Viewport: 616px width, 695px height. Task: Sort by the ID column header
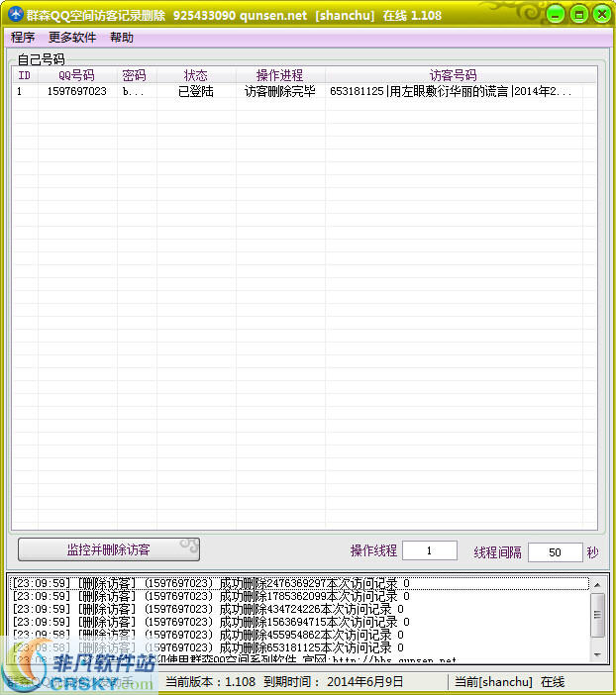pyautogui.click(x=25, y=75)
